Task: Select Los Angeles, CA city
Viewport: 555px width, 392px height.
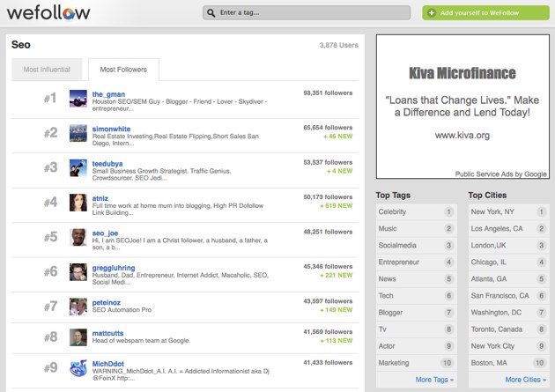Action: pos(508,228)
